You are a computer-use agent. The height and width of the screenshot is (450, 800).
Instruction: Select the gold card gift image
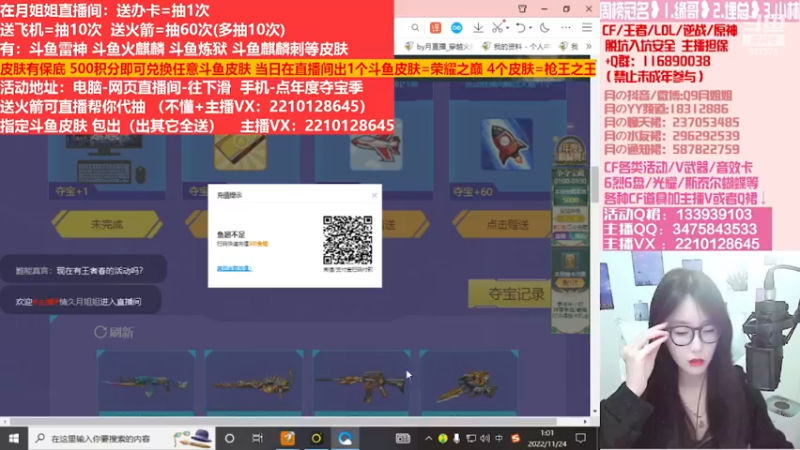240,152
